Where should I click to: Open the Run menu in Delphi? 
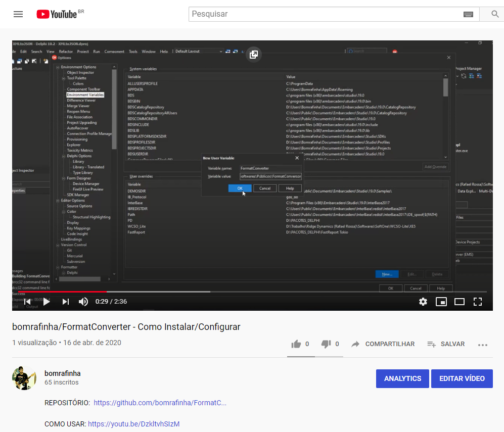[x=97, y=52]
